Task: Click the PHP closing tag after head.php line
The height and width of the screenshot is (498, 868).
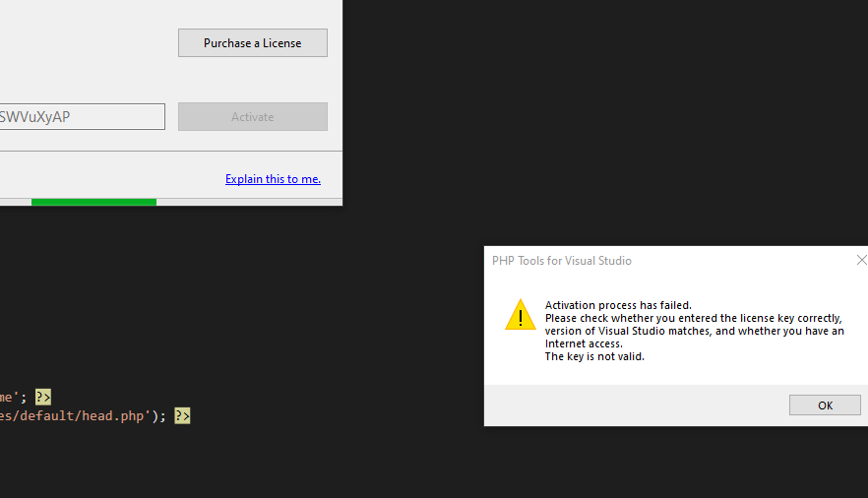Action: click(182, 416)
